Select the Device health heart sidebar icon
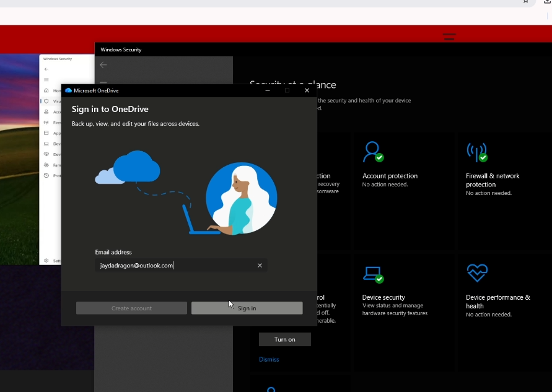552x392 pixels. 46,154
